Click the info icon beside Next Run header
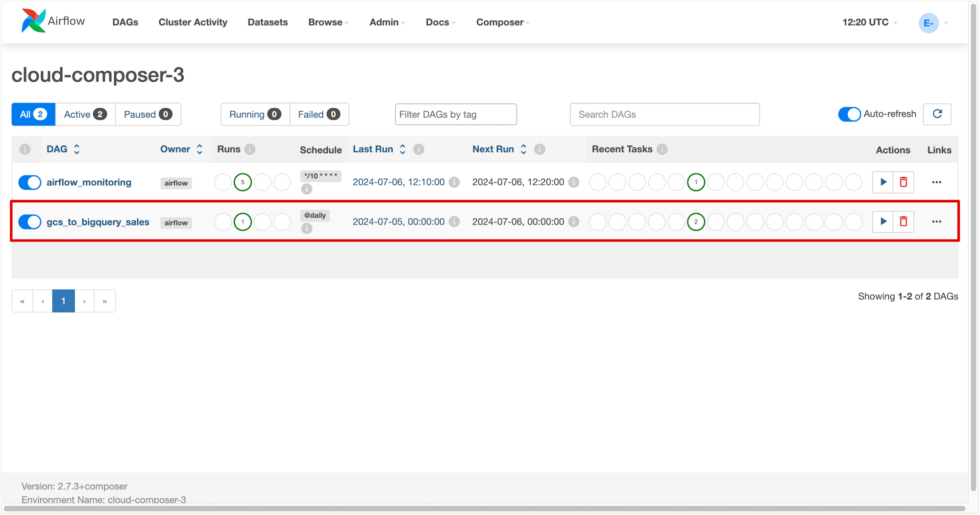The image size is (980, 515). (x=539, y=149)
